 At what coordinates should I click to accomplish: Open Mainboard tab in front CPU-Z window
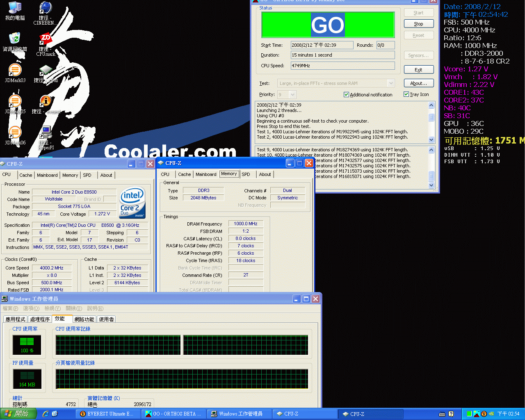[206, 174]
